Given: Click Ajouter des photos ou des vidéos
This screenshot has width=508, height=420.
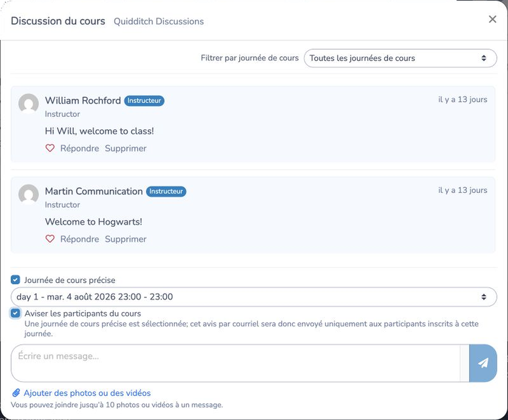Looking at the screenshot, I should [x=87, y=393].
